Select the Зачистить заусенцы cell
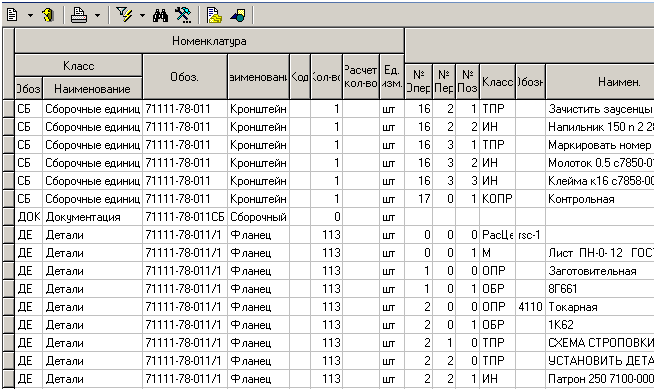 point(600,109)
